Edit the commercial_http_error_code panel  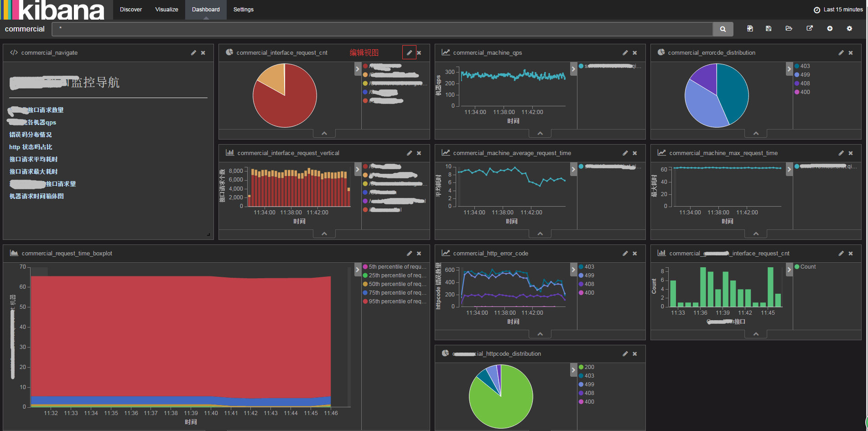pos(625,254)
